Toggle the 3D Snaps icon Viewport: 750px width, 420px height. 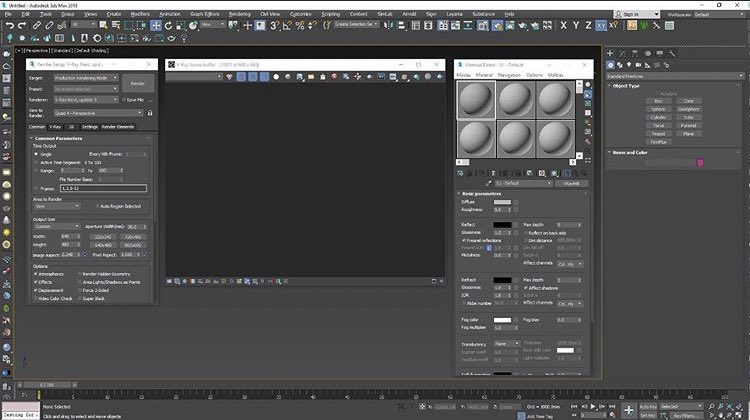pyautogui.click(x=274, y=25)
